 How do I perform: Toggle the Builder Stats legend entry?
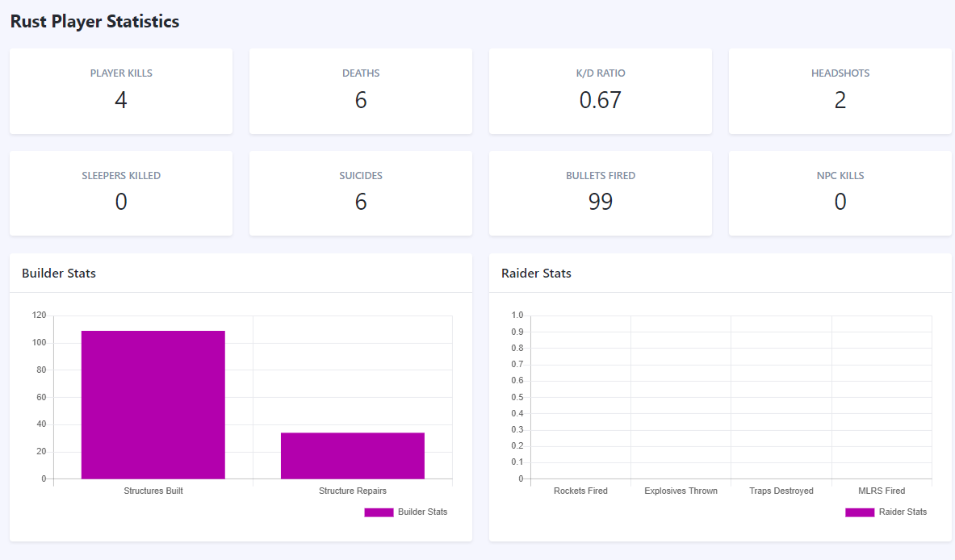424,512
